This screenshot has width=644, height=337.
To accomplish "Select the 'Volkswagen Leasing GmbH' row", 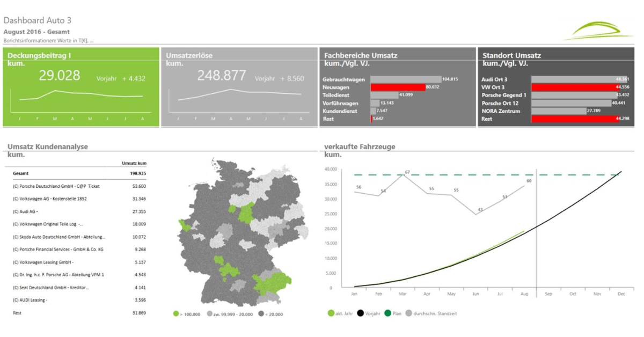I will 79,262.
